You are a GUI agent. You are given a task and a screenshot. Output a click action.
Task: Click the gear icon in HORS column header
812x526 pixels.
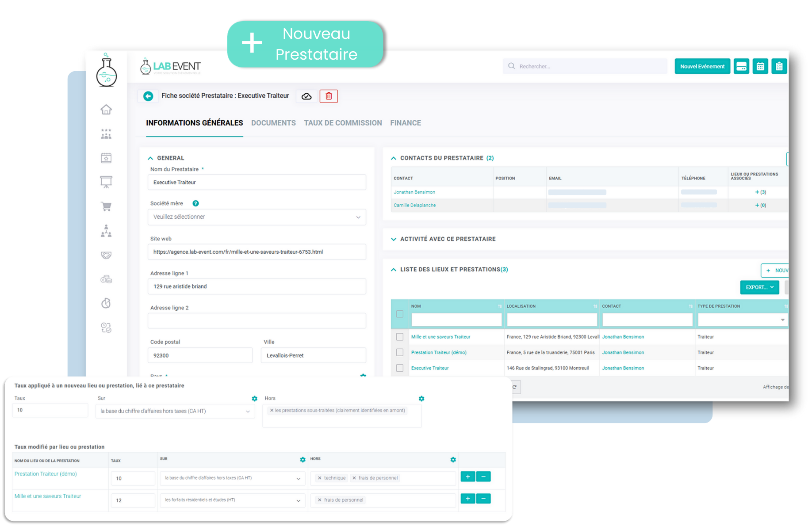(453, 460)
